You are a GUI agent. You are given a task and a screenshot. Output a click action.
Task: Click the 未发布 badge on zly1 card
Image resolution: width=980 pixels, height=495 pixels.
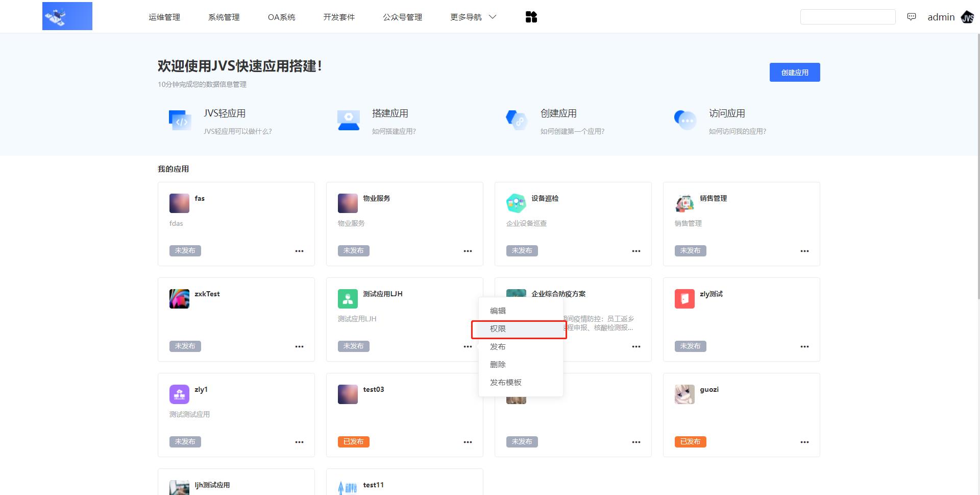click(x=185, y=442)
